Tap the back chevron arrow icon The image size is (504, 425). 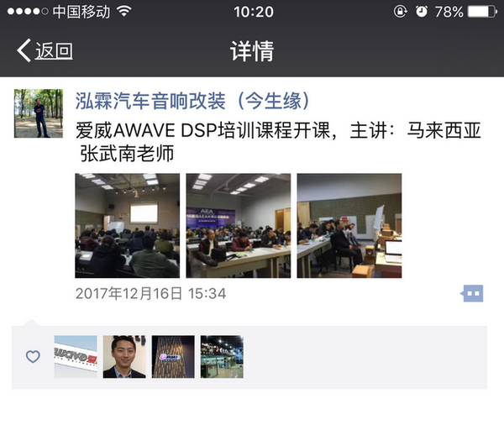[24, 50]
